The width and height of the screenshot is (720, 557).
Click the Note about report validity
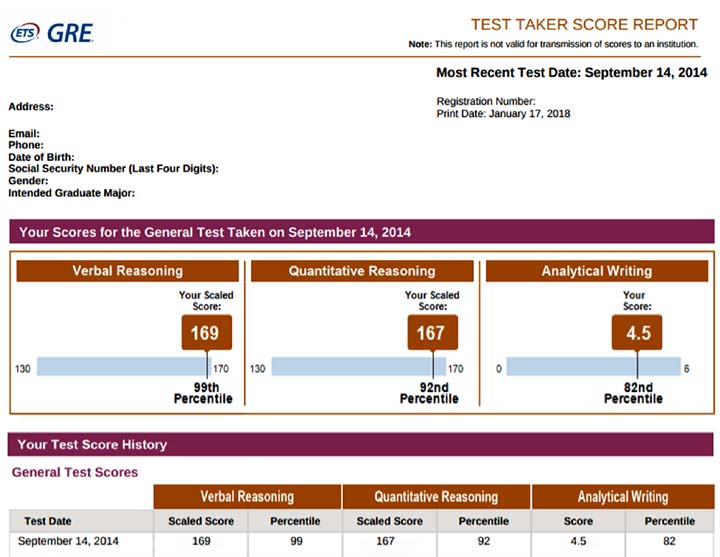pos(553,44)
